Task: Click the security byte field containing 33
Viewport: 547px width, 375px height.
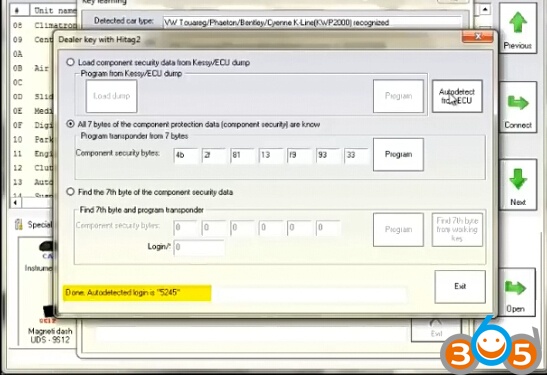Action: [356, 155]
